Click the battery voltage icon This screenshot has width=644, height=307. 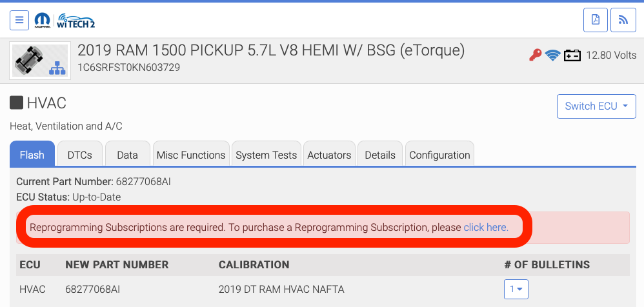coord(572,55)
